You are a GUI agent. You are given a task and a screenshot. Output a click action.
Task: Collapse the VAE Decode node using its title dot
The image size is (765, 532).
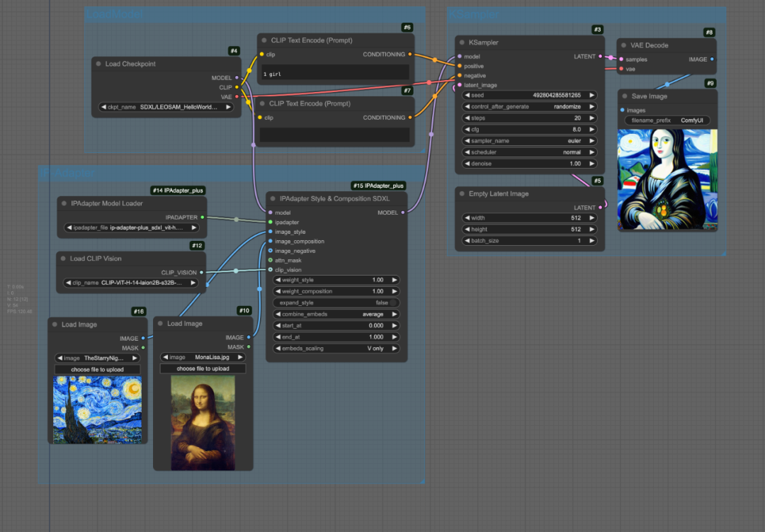[623, 45]
